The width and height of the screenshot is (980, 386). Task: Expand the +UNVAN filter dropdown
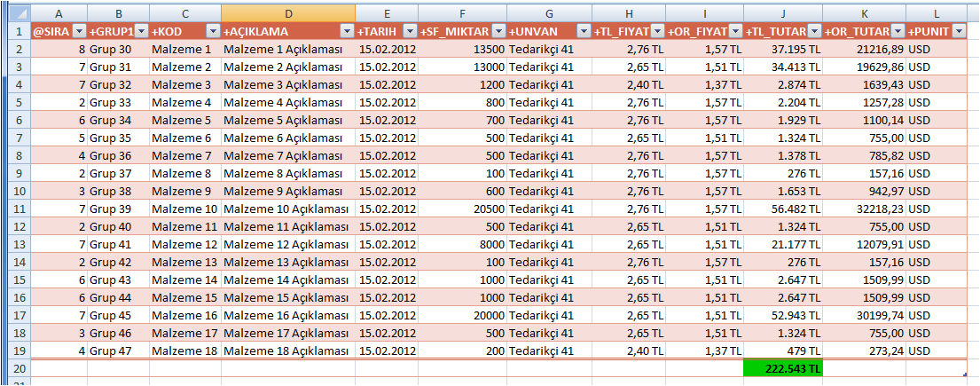(x=583, y=31)
